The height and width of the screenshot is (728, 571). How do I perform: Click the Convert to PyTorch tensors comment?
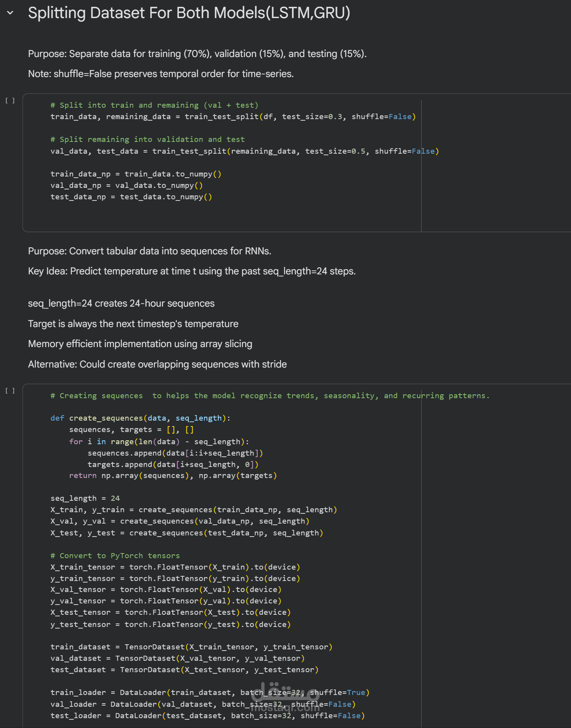click(x=115, y=556)
